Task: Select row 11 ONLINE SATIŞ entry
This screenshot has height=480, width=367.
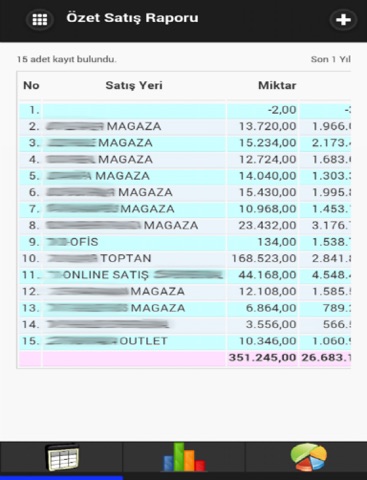Action: click(x=185, y=275)
